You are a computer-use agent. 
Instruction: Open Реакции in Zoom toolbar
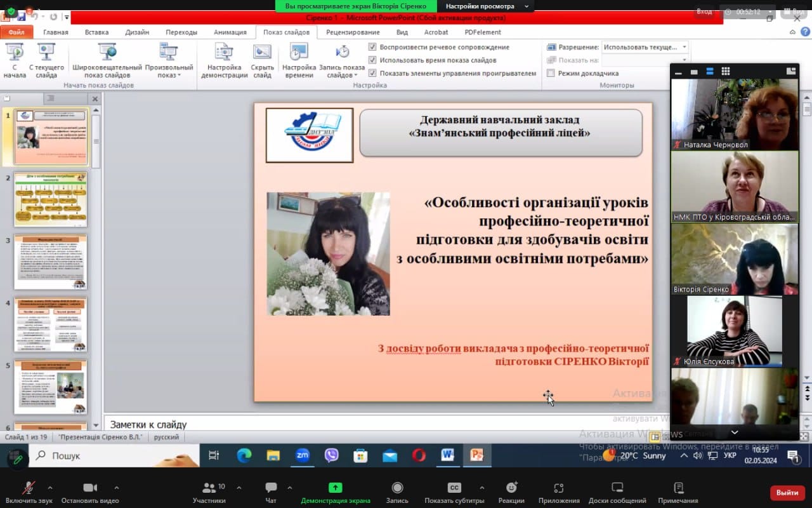(x=511, y=492)
